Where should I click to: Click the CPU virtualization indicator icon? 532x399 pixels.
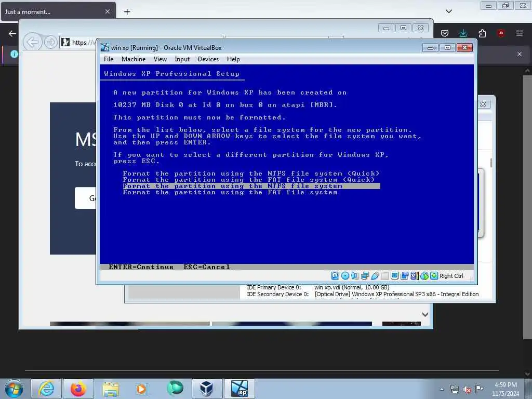[x=414, y=276]
